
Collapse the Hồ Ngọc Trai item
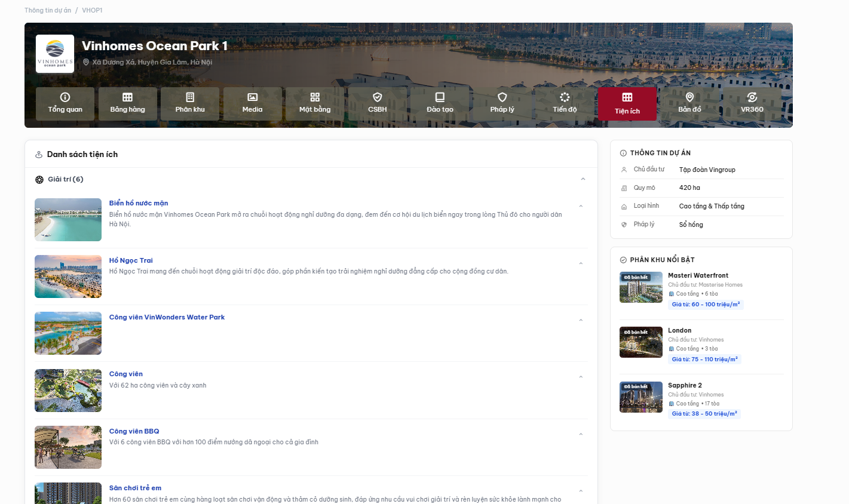coord(581,264)
